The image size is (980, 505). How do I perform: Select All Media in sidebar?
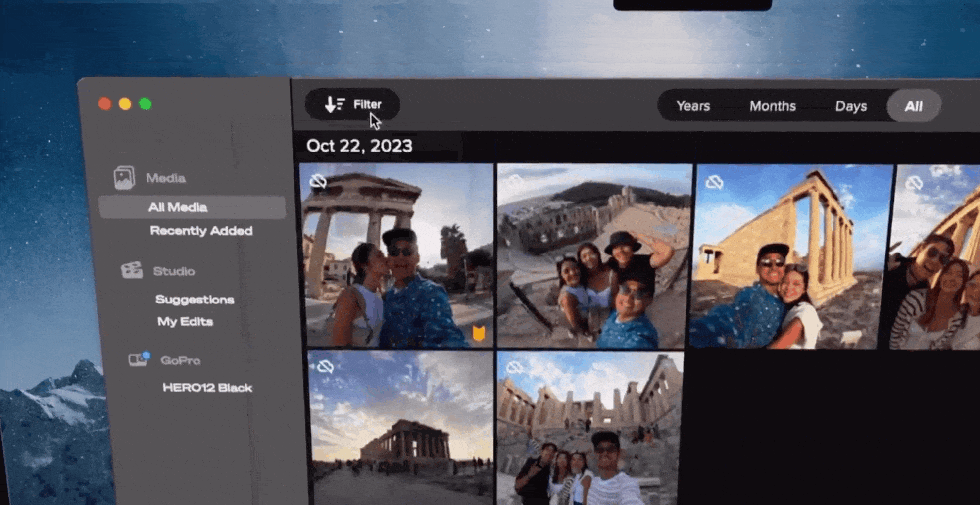(178, 207)
